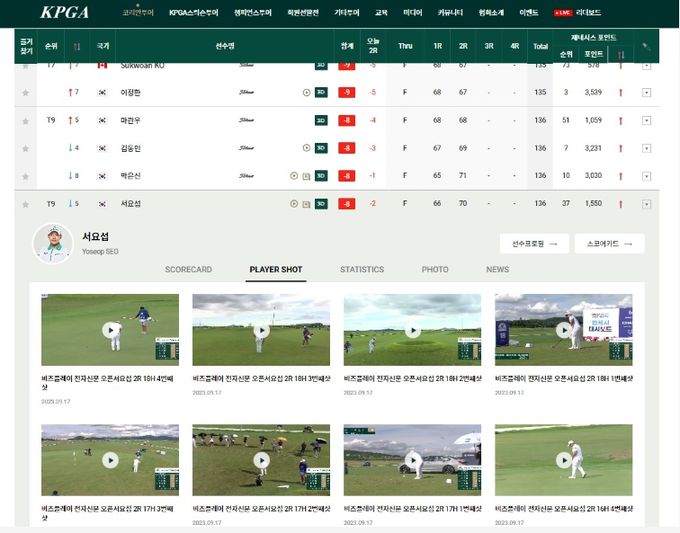
Task: Play the 18H 4번째샷 video
Action: point(110,330)
